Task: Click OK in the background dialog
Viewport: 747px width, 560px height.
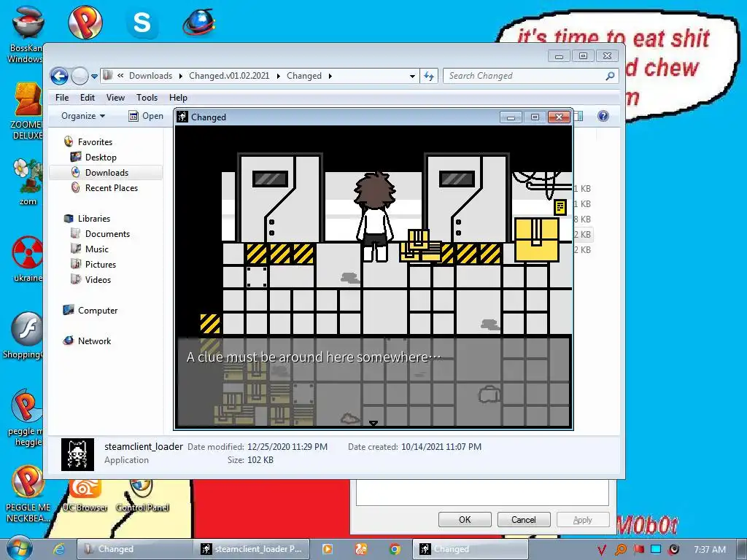Action: tap(465, 519)
